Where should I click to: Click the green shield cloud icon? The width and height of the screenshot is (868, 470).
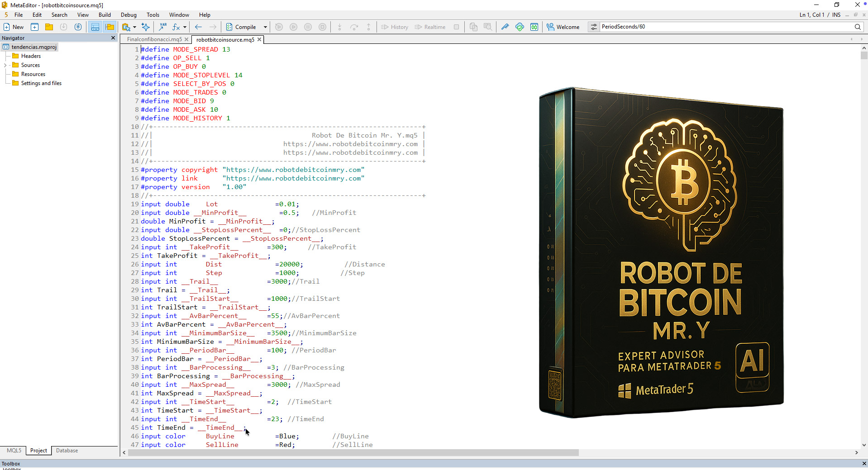click(520, 27)
